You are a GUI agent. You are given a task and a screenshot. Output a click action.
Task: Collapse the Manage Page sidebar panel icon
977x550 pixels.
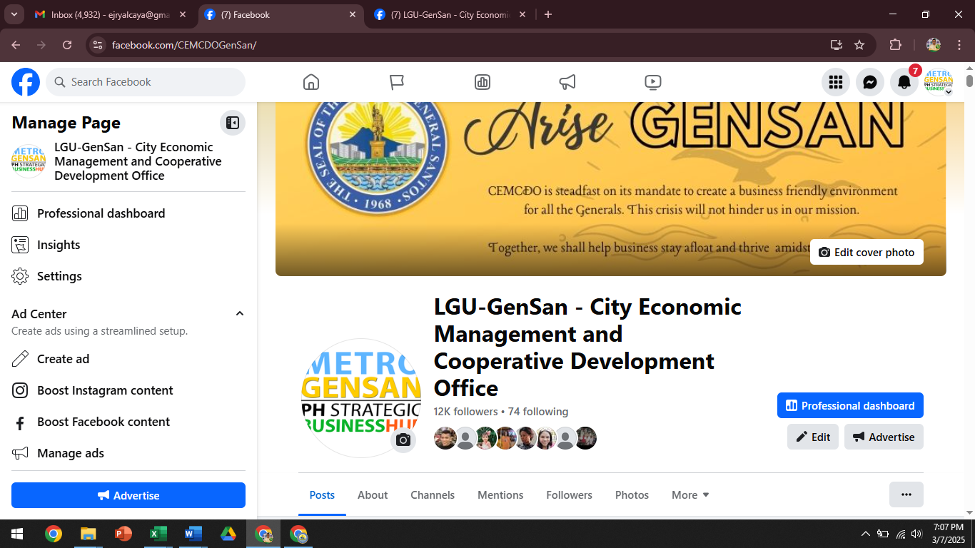coord(232,123)
